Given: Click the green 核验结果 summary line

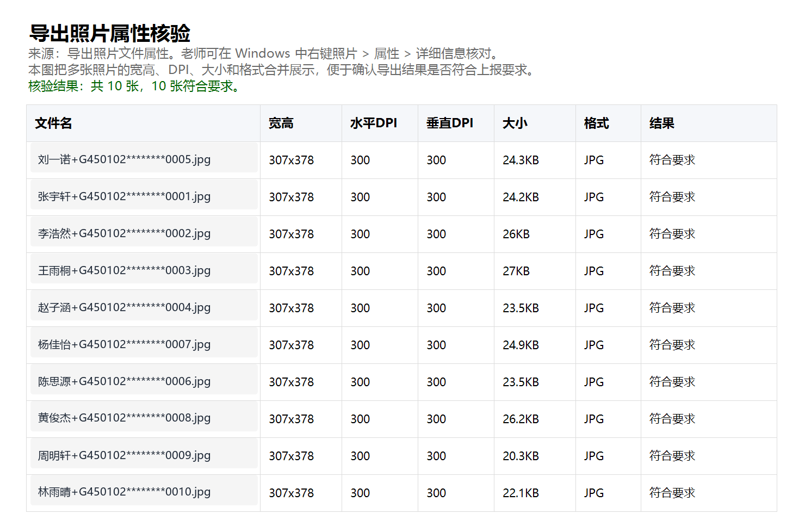Looking at the screenshot, I should click(x=134, y=86).
